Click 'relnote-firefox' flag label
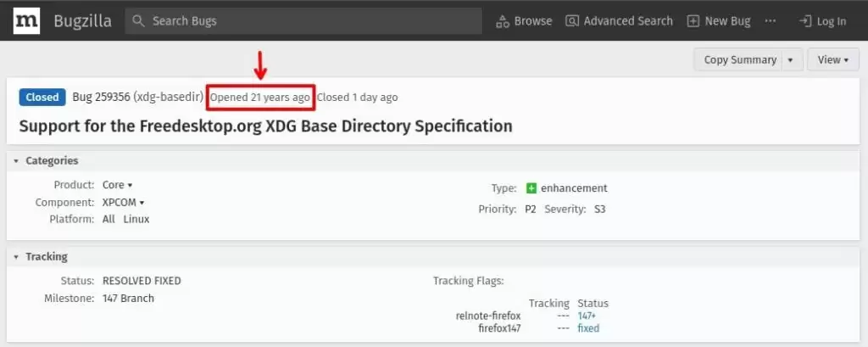Screen dimensions: 868x347 point(488,316)
